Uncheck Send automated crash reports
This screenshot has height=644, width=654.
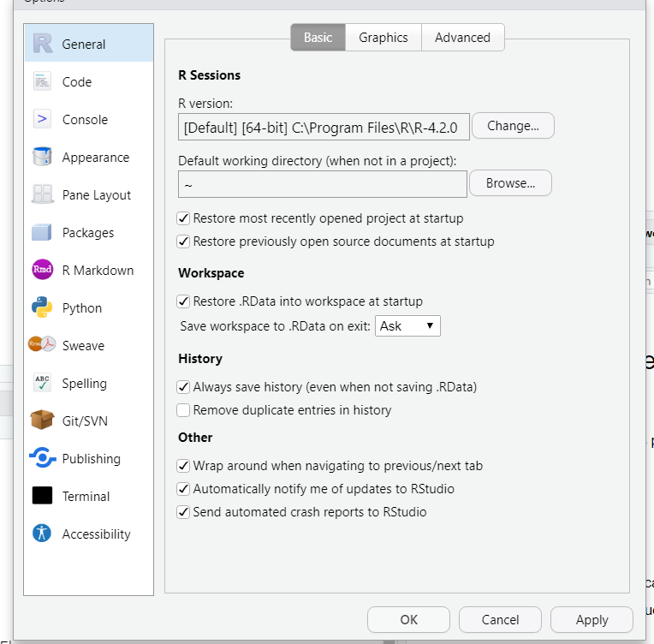pyautogui.click(x=183, y=512)
